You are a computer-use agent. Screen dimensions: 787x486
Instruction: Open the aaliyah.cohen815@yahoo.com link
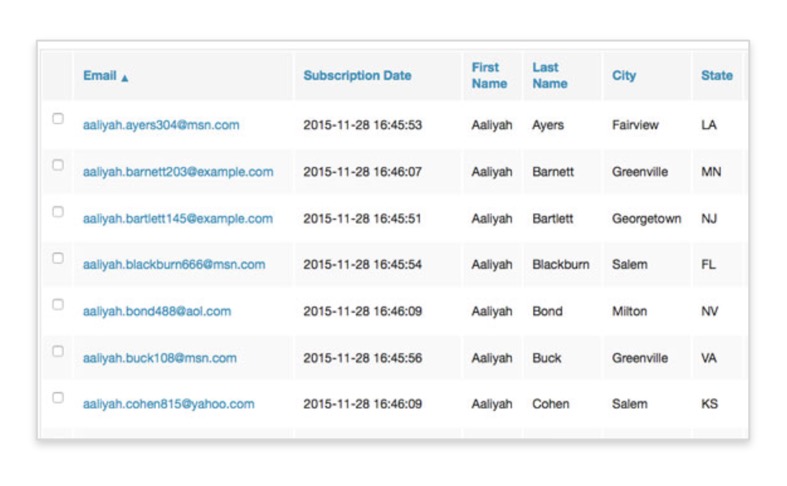point(169,404)
